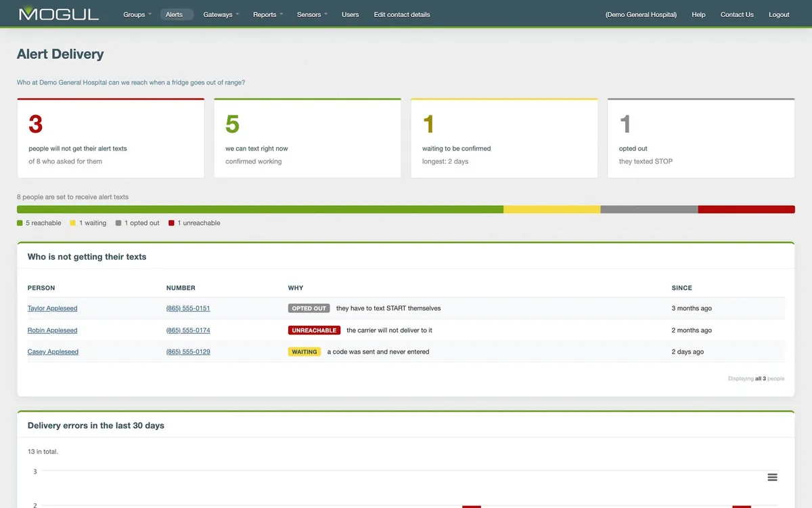
Task: Open Edit contact details
Action: point(402,14)
